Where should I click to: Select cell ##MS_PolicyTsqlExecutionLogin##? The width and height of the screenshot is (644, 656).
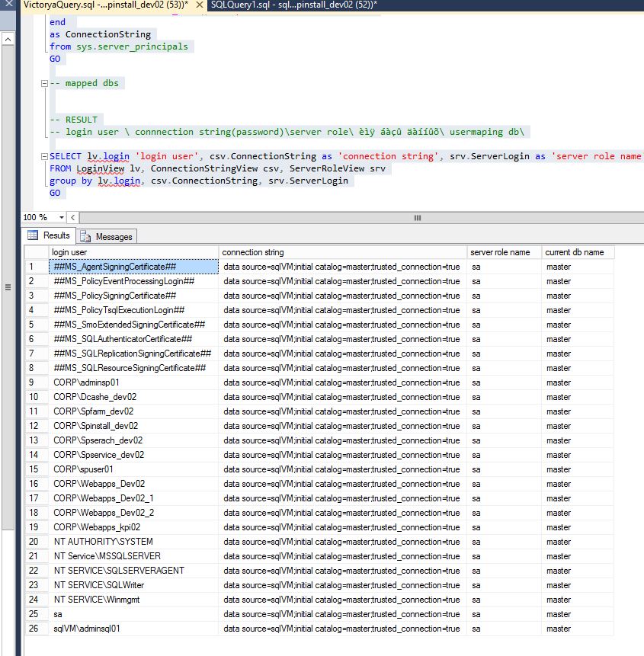pos(133,310)
